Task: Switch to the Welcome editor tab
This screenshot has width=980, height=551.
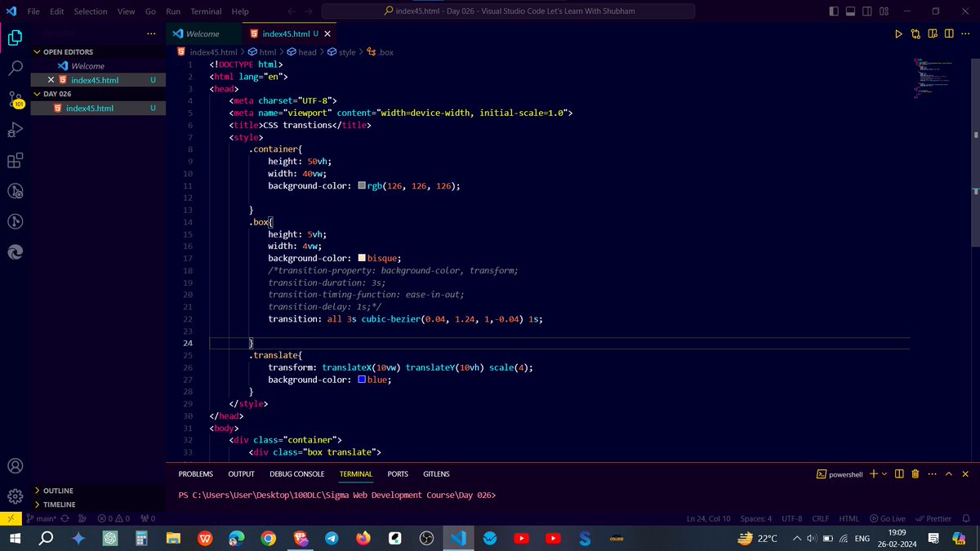Action: coord(203,34)
